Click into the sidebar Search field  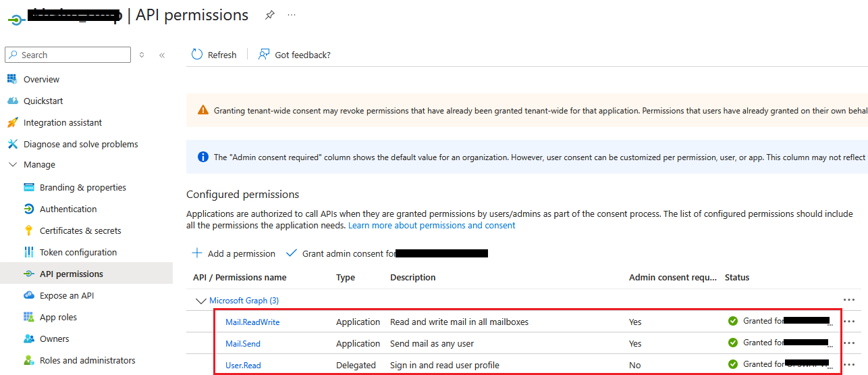coord(67,55)
